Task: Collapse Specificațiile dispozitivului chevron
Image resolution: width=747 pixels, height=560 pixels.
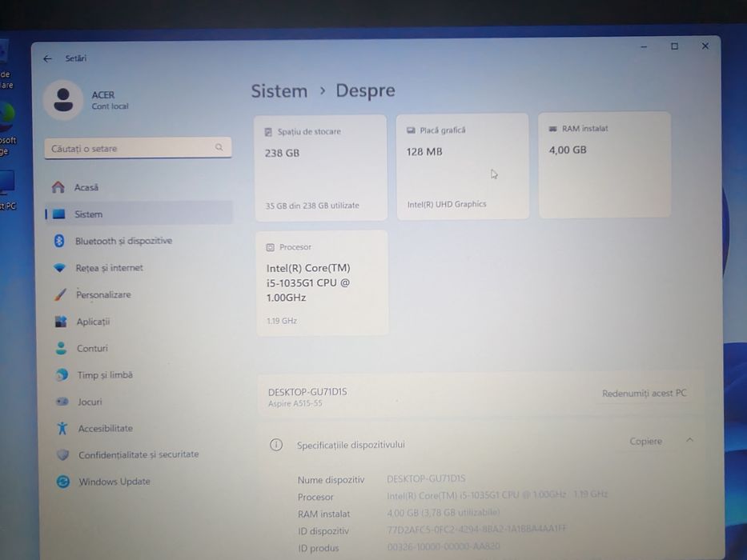Action: pos(689,440)
